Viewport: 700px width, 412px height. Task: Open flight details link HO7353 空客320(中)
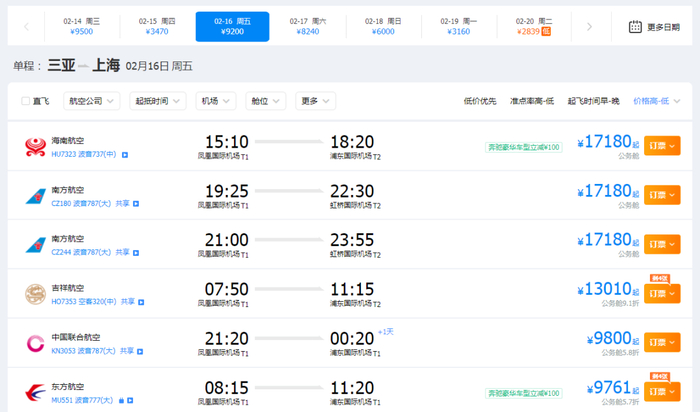[x=83, y=302]
